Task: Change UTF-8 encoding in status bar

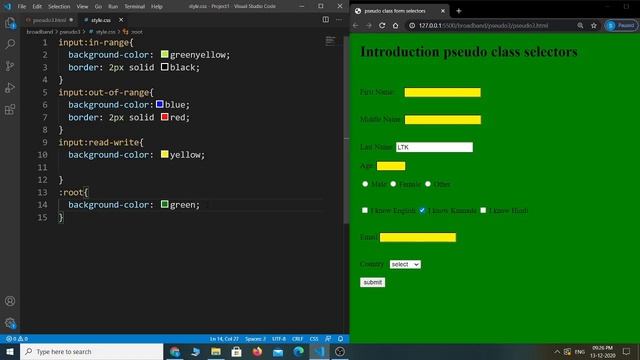Action: tap(279, 339)
